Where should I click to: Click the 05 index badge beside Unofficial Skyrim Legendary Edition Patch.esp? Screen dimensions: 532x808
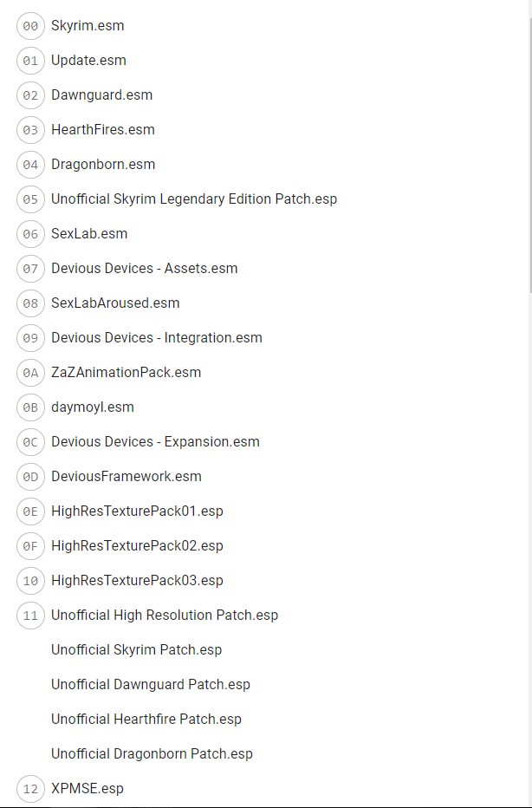[30, 199]
